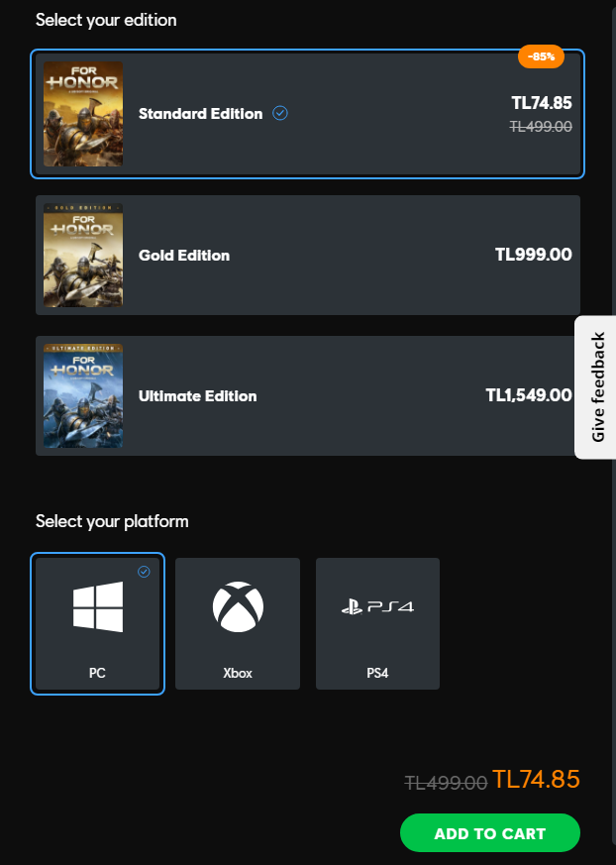Open the Give feedback side tab
This screenshot has width=616, height=865.
click(596, 387)
